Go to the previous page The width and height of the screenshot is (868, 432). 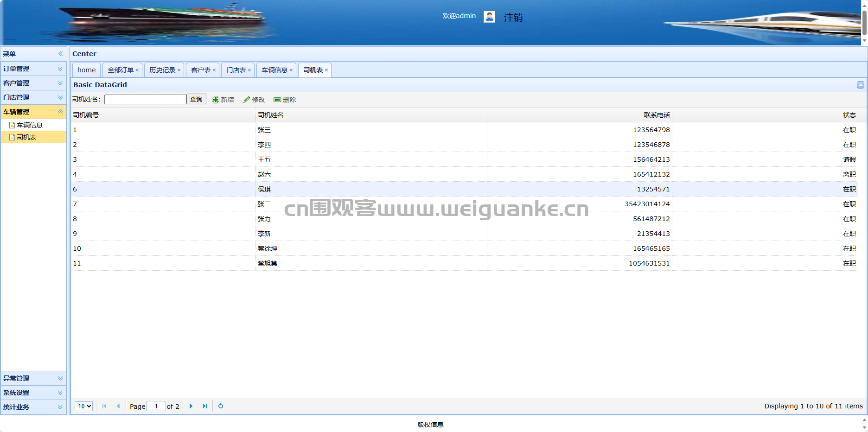click(x=118, y=406)
